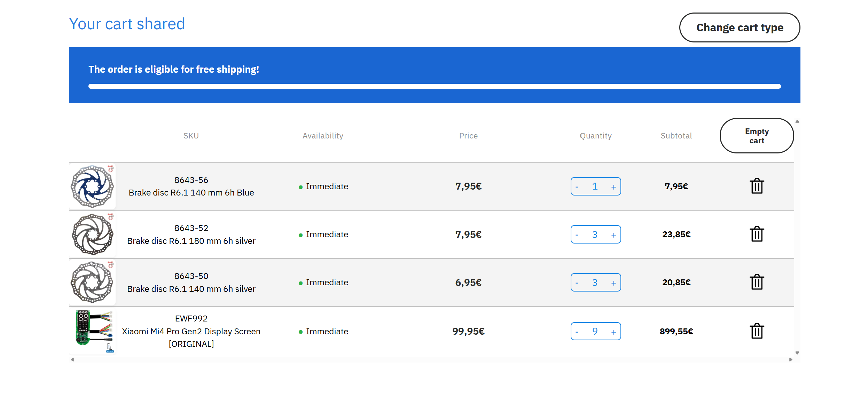Delete the Xiaomi Mi4 Display Screen item
This screenshot has height=398, width=868.
click(756, 331)
